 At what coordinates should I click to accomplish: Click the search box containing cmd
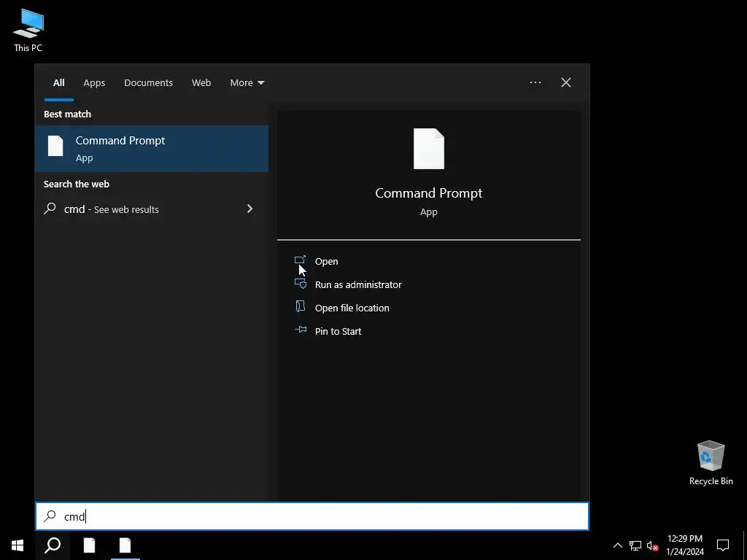click(312, 516)
